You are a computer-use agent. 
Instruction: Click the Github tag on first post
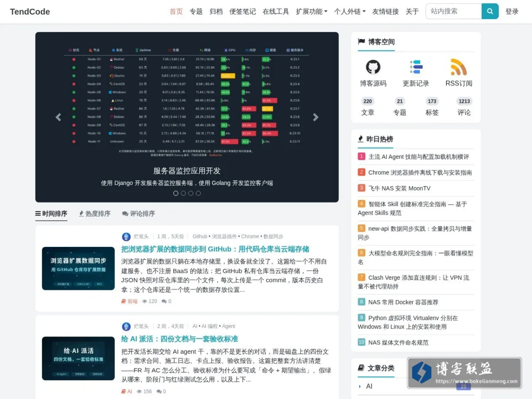click(200, 237)
